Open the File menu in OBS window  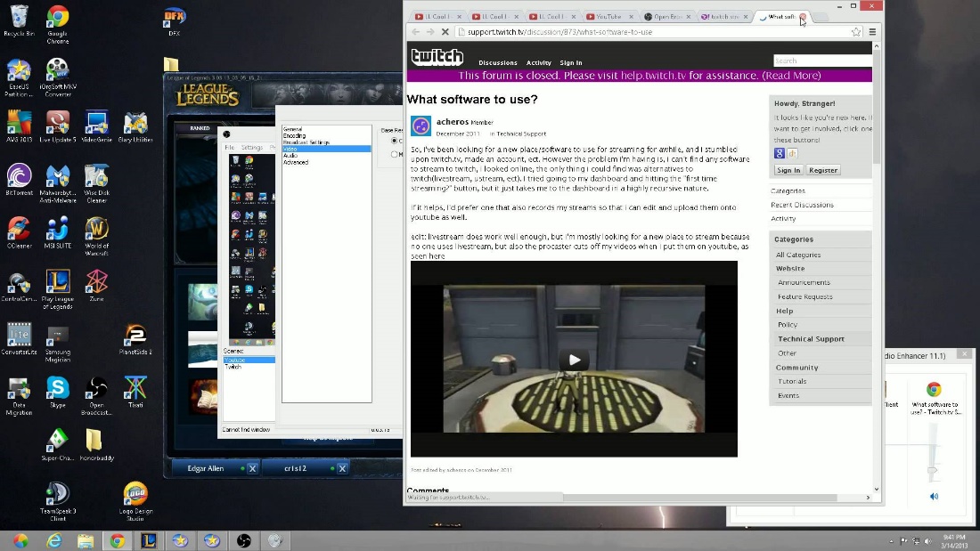coord(229,148)
